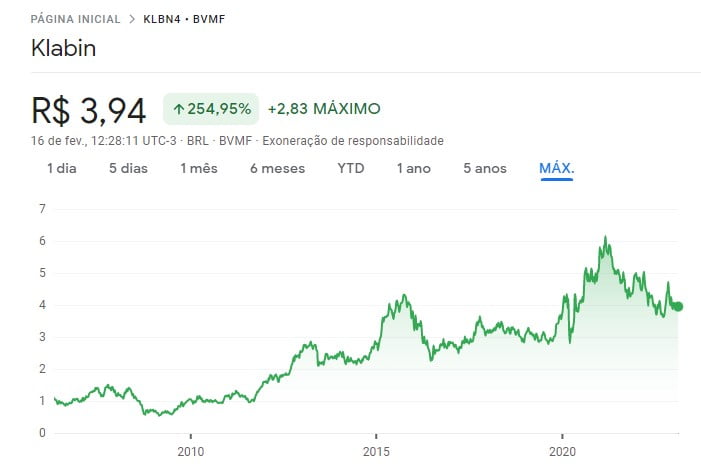The height and width of the screenshot is (472, 701).
Task: Show the 1 mês chart range
Action: pyautogui.click(x=198, y=168)
